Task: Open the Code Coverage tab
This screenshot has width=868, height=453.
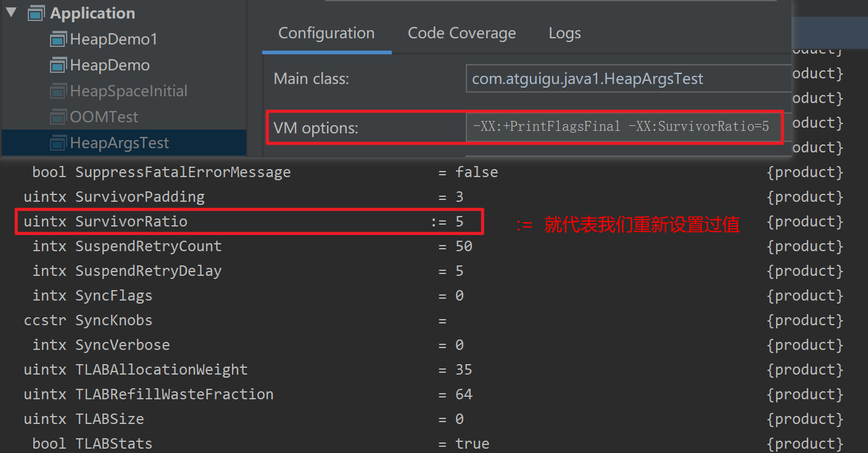Action: tap(461, 33)
